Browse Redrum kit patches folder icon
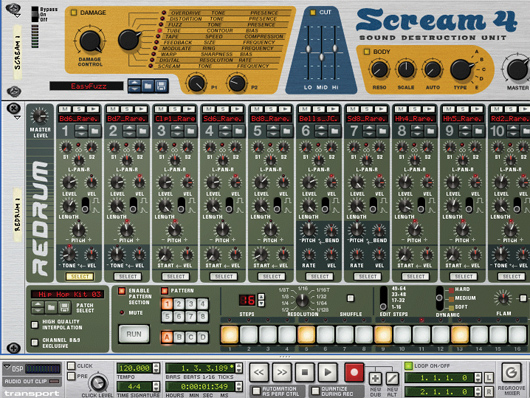530x398 pixels. point(51,307)
